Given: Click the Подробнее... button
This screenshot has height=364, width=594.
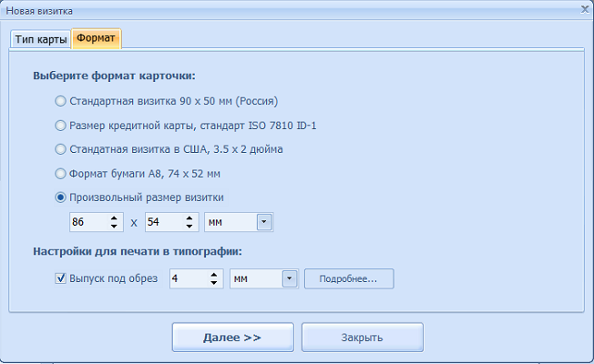Looking at the screenshot, I should coord(349,278).
